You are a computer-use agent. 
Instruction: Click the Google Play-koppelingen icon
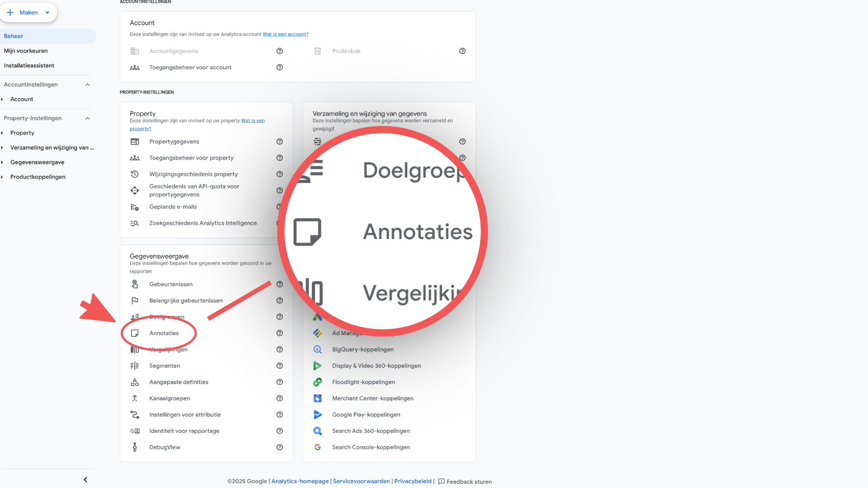point(317,414)
